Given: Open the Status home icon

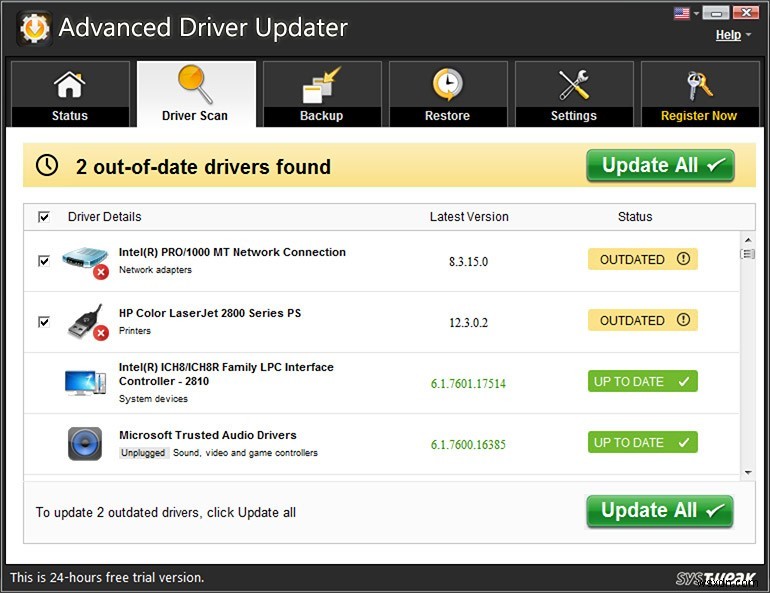Looking at the screenshot, I should pyautogui.click(x=69, y=84).
